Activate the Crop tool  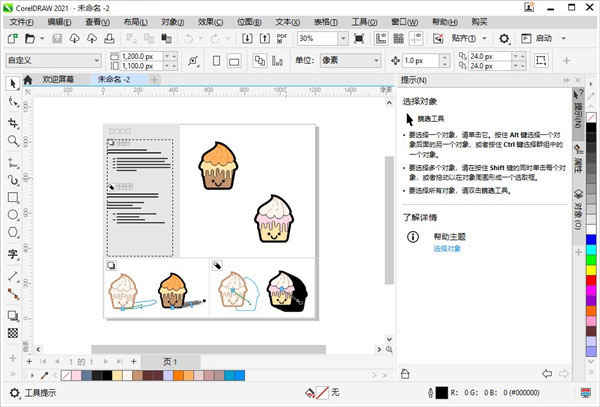coord(13,123)
